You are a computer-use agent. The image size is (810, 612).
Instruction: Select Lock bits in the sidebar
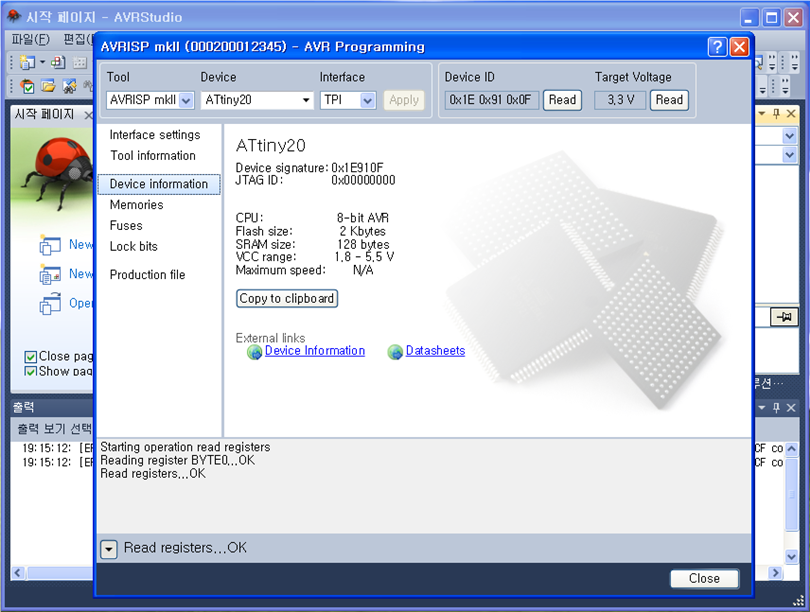[x=134, y=246]
